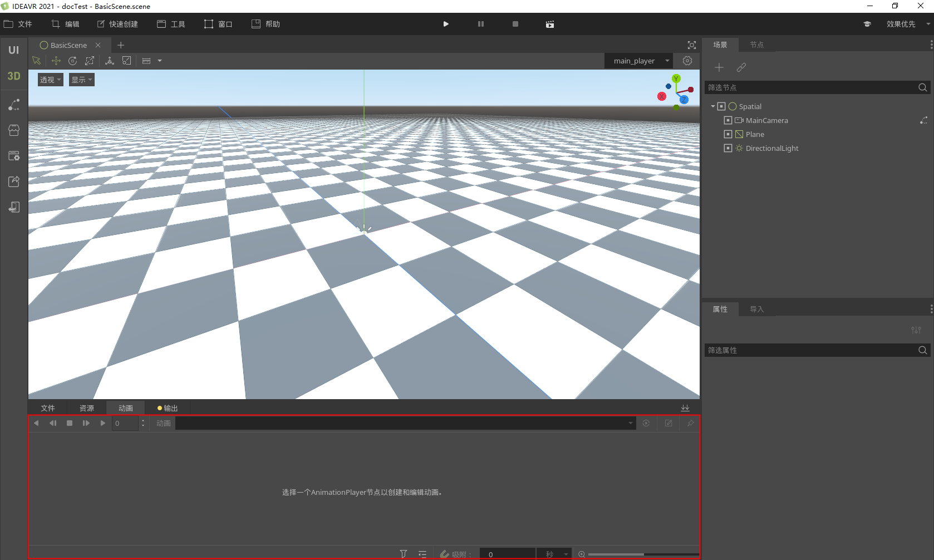Open the main_player dropdown
Screen dimensions: 934x560
click(x=638, y=61)
